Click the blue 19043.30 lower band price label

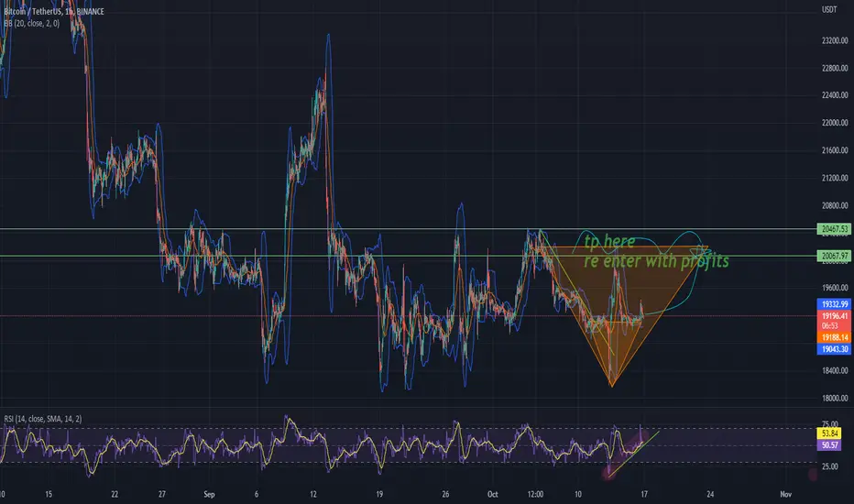pyautogui.click(x=834, y=349)
